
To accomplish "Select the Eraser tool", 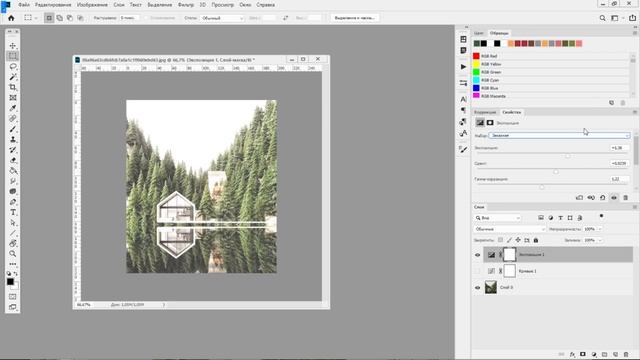I will click(x=13, y=160).
